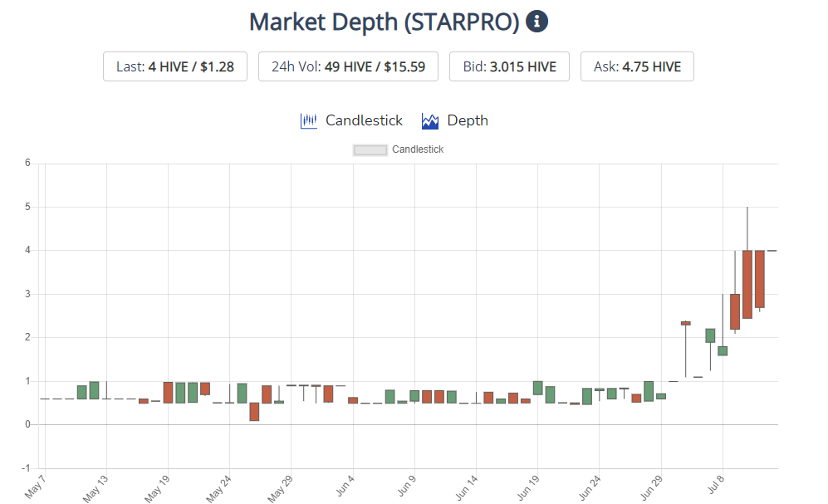
Task: Click the red candle dipping near 0
Action: click(x=254, y=412)
